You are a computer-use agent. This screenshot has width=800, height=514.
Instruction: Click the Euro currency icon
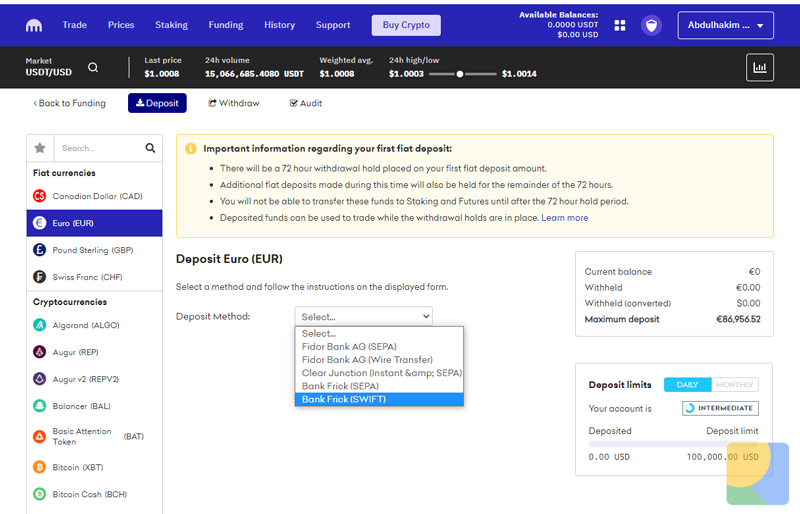[x=40, y=223]
